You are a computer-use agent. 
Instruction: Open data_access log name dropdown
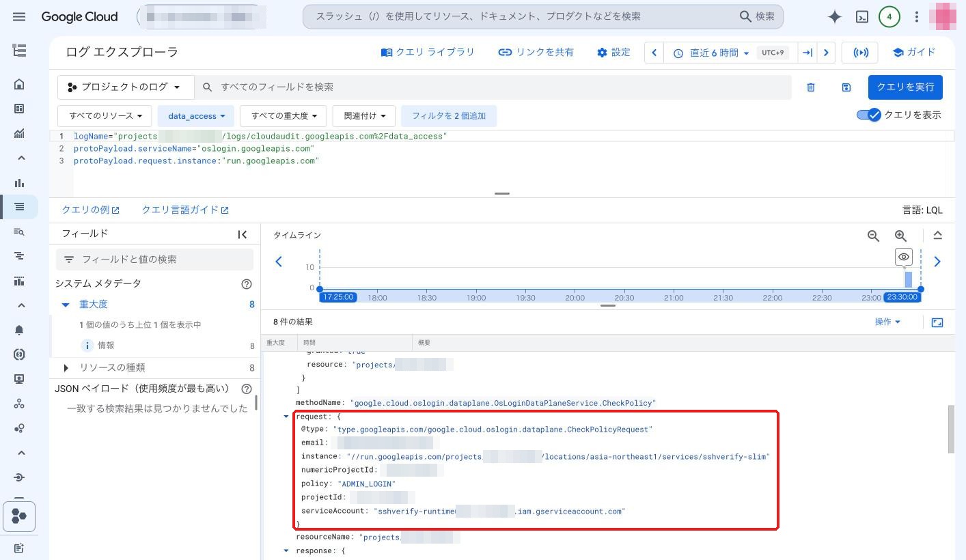tap(196, 116)
